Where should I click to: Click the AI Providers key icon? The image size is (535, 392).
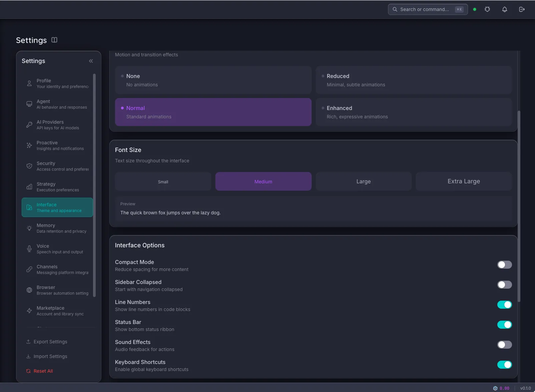click(29, 125)
